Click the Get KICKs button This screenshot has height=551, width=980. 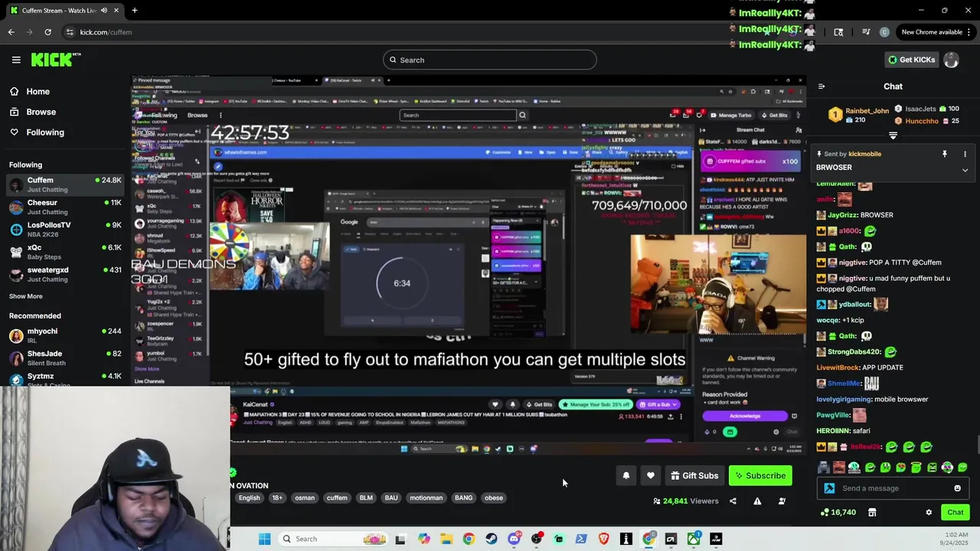911,60
